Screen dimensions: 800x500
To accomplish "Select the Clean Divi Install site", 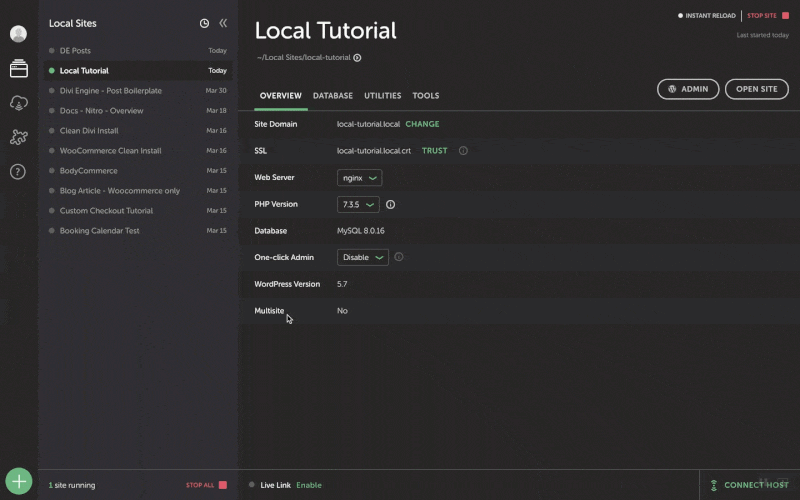I will 138,131.
